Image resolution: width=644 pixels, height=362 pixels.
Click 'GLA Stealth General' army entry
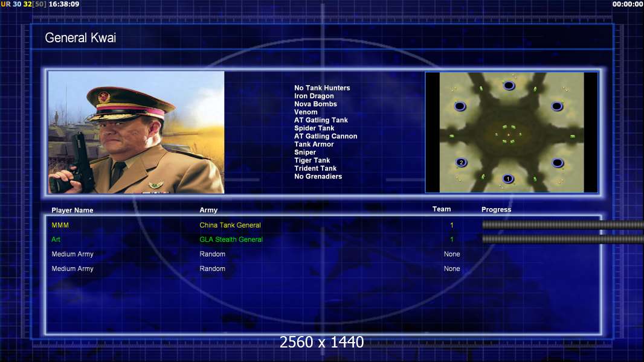pos(231,240)
